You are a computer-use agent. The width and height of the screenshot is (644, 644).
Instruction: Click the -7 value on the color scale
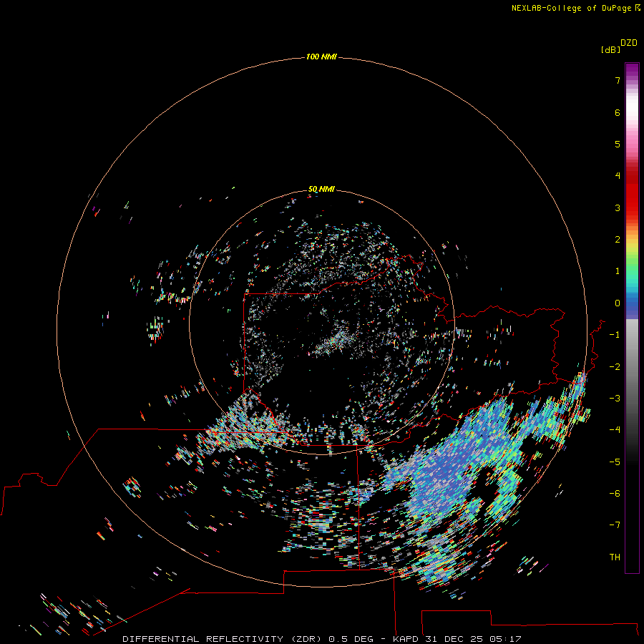(x=615, y=525)
